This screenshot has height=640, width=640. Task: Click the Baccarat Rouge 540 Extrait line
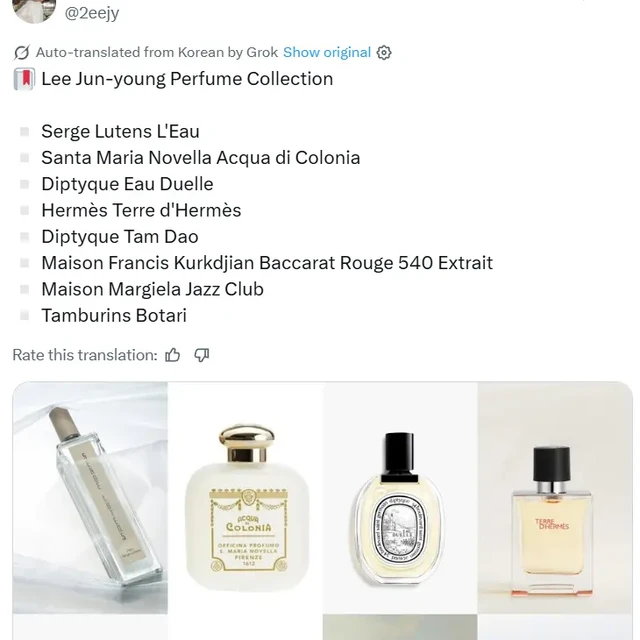[x=267, y=263]
